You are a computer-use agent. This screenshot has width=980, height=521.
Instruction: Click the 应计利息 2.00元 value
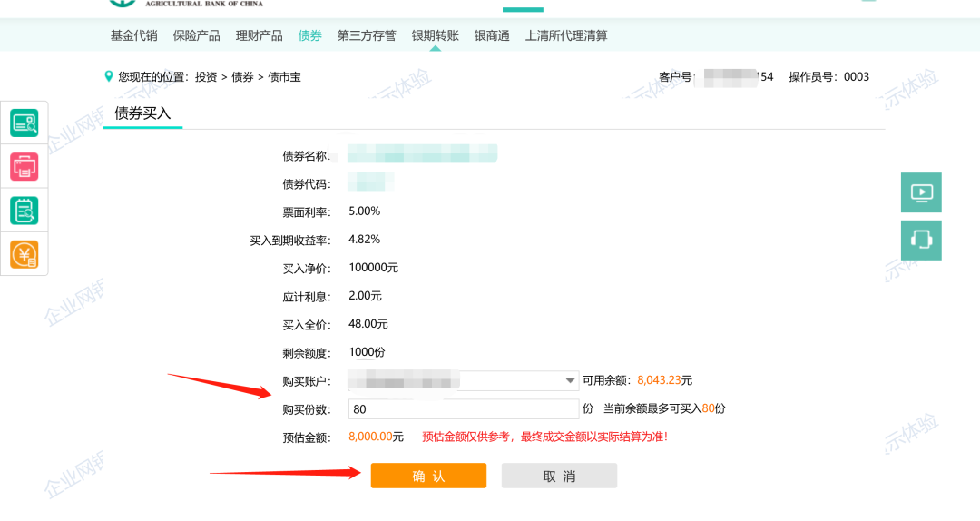tap(365, 296)
